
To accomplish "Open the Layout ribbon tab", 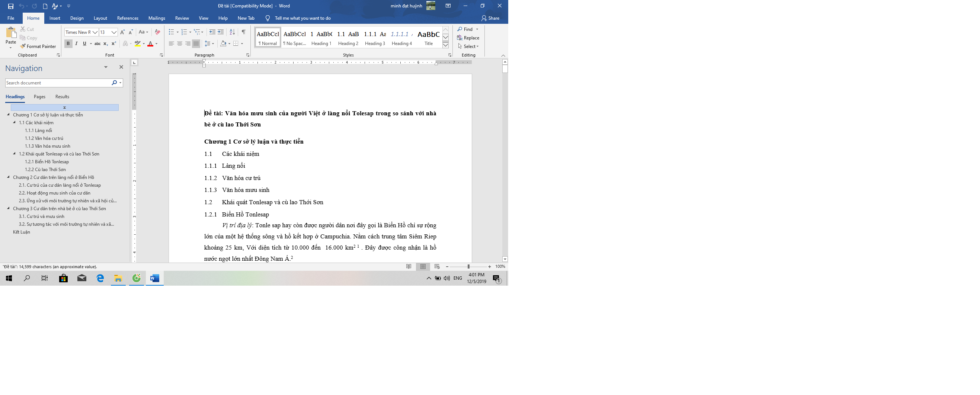I will (x=100, y=18).
